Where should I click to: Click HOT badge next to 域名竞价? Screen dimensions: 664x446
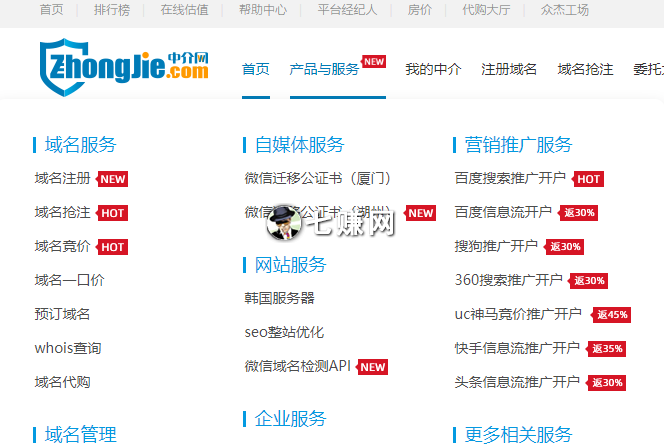click(112, 247)
